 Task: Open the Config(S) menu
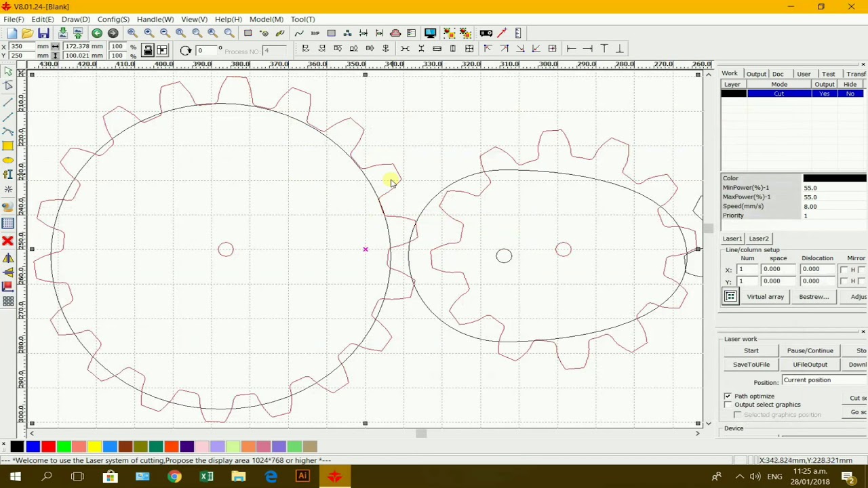coord(113,19)
